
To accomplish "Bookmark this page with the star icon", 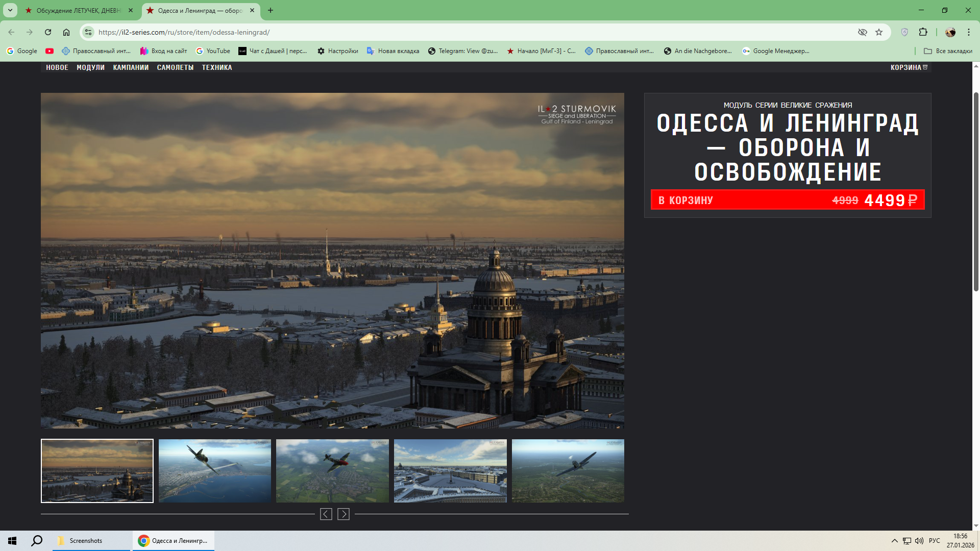I will point(879,32).
